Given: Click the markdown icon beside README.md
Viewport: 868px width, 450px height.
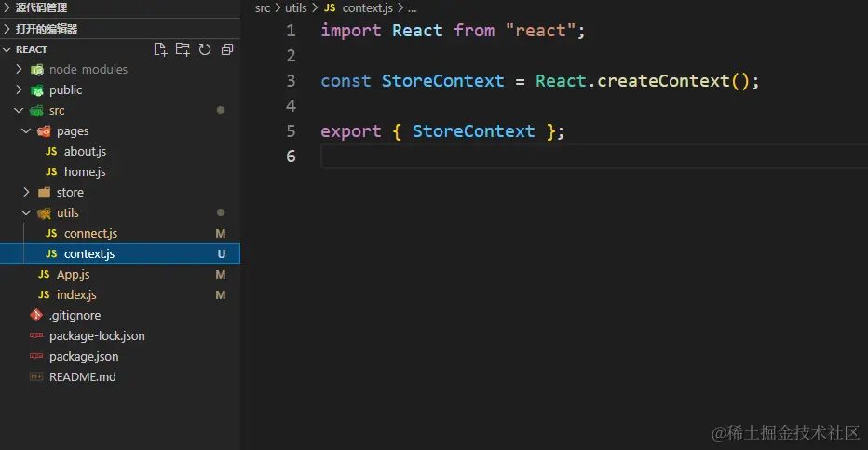Looking at the screenshot, I should (x=36, y=377).
